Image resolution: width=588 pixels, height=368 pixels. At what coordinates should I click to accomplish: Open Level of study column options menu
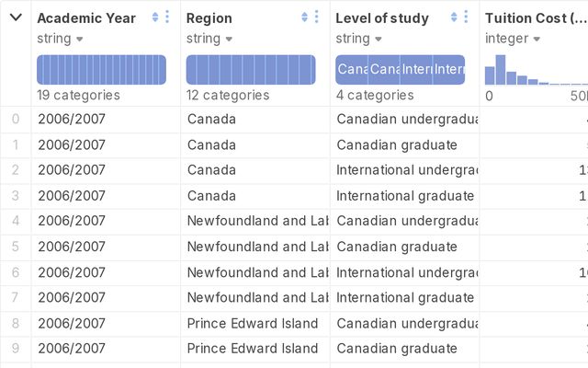[x=466, y=17]
